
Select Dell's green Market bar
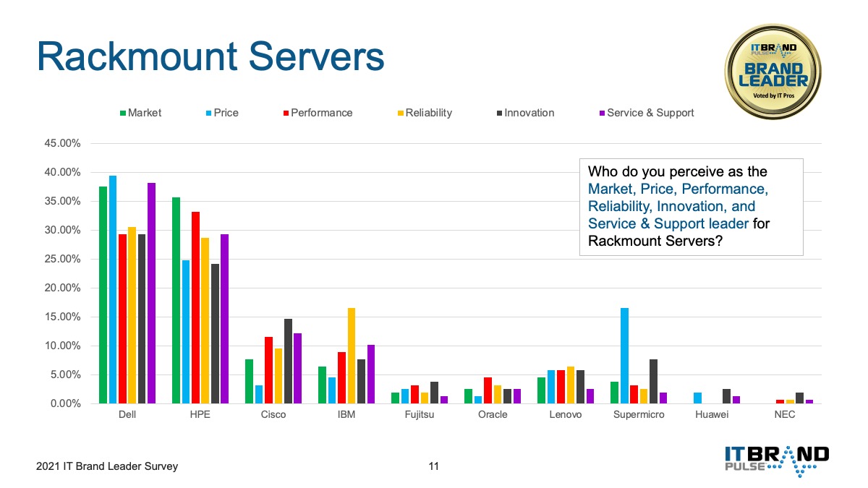pyautogui.click(x=103, y=295)
